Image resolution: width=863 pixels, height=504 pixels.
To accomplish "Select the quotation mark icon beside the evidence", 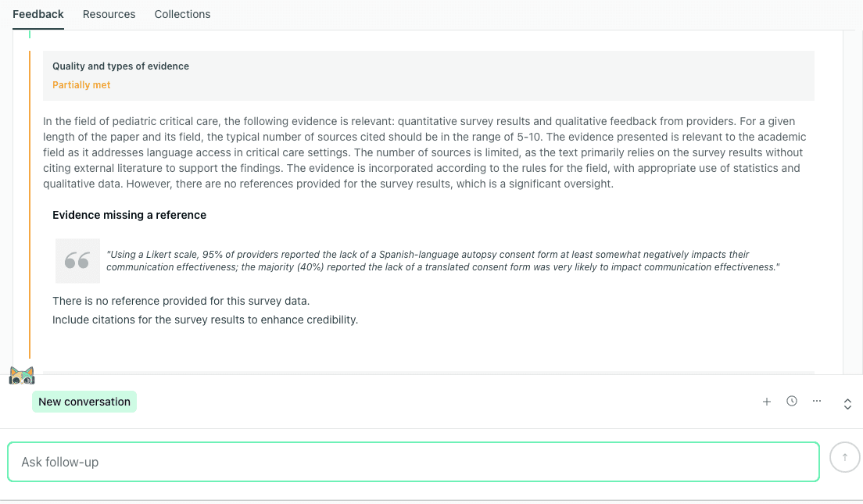I will tap(77, 260).
